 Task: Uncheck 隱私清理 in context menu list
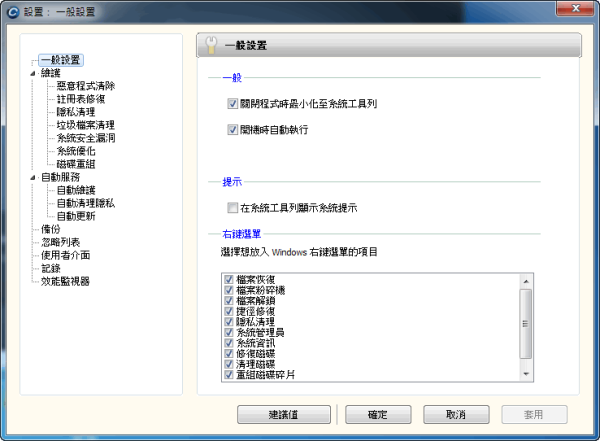[229, 322]
